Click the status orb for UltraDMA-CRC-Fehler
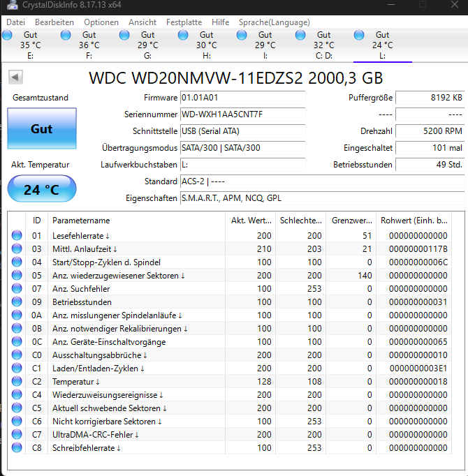 pyautogui.click(x=17, y=434)
